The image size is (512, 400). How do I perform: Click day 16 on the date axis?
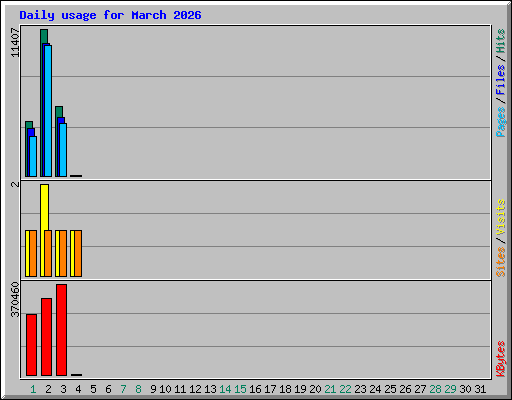255,389
